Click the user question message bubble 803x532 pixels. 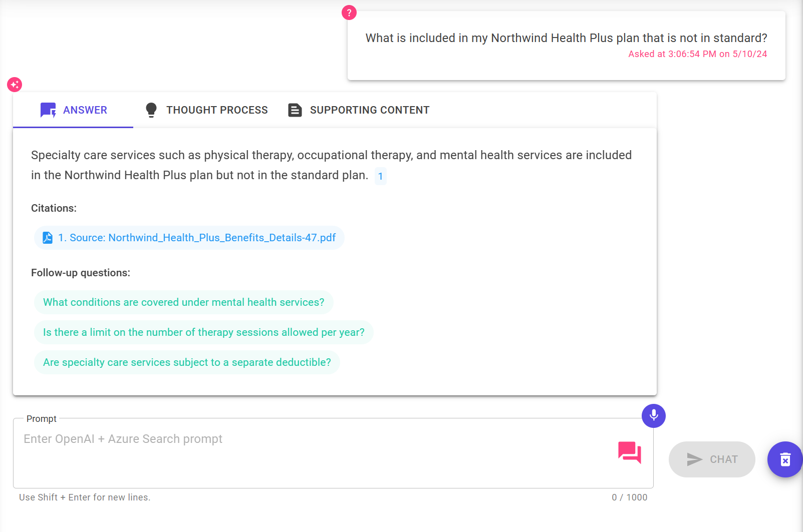tap(566, 46)
